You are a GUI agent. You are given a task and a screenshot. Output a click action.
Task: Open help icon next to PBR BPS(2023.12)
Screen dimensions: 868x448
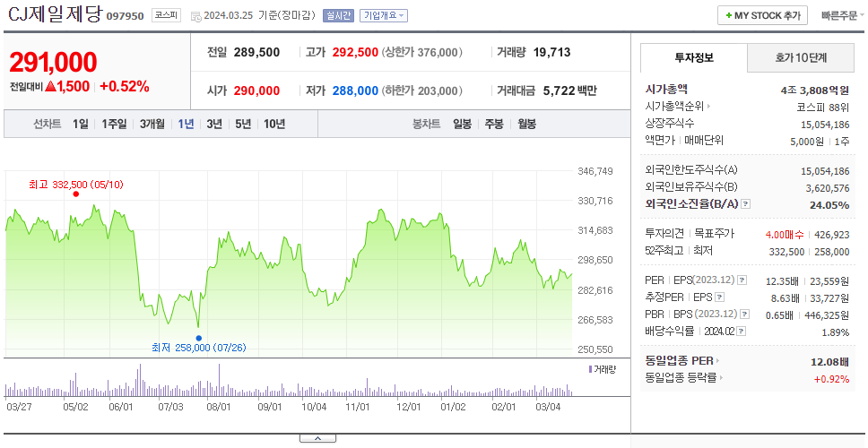[x=745, y=314]
